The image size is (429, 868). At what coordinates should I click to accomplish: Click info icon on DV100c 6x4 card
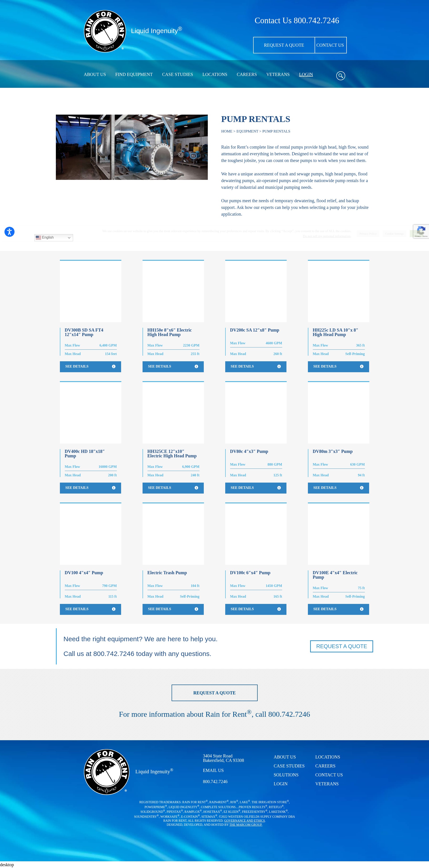pos(279,609)
